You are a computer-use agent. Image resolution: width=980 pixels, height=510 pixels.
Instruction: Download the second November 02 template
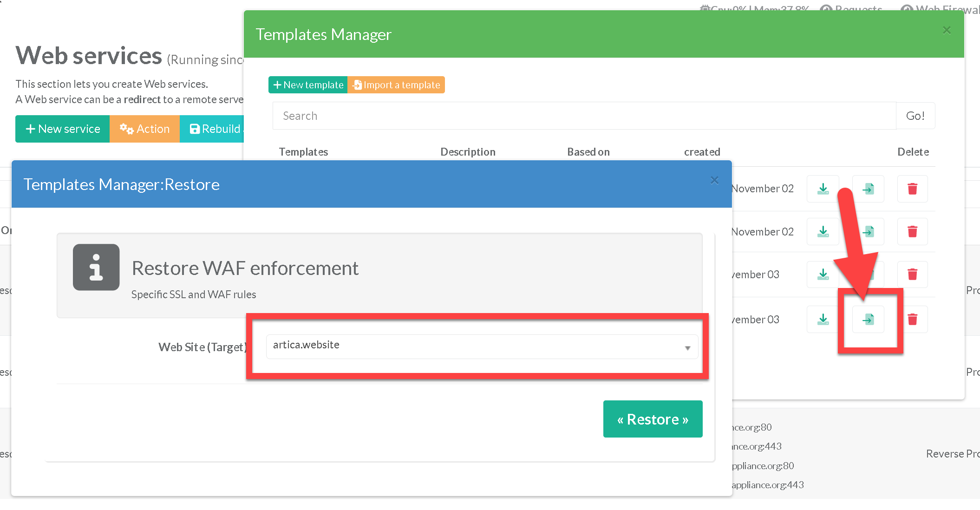823,231
